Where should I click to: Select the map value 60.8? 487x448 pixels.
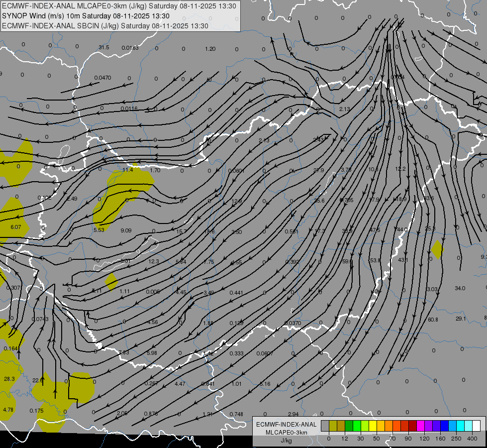(x=433, y=319)
